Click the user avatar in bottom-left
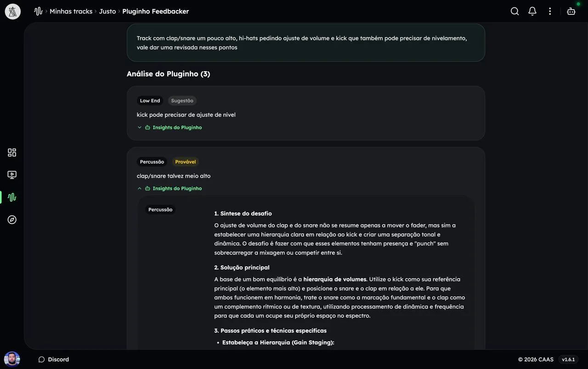588x369 pixels. coord(12,359)
